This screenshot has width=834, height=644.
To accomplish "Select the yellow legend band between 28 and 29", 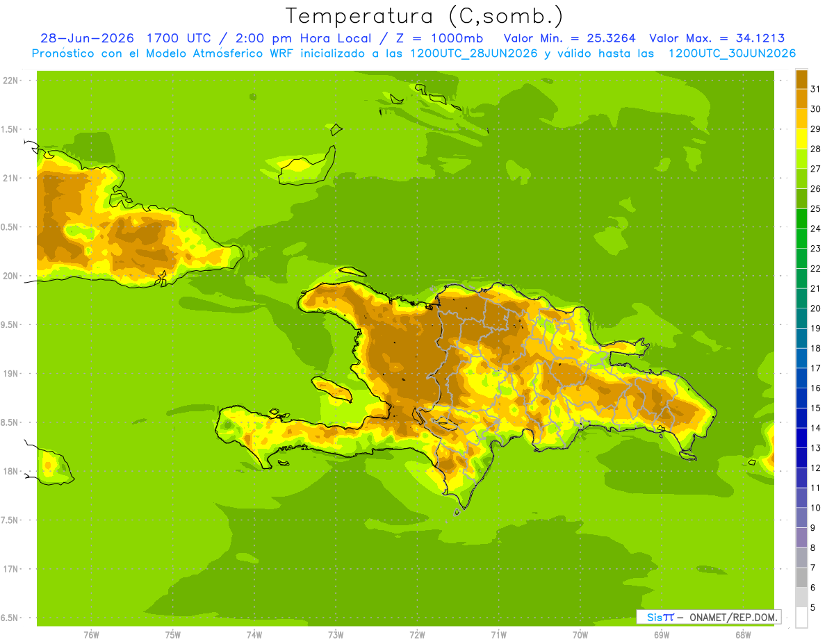I will (x=801, y=138).
